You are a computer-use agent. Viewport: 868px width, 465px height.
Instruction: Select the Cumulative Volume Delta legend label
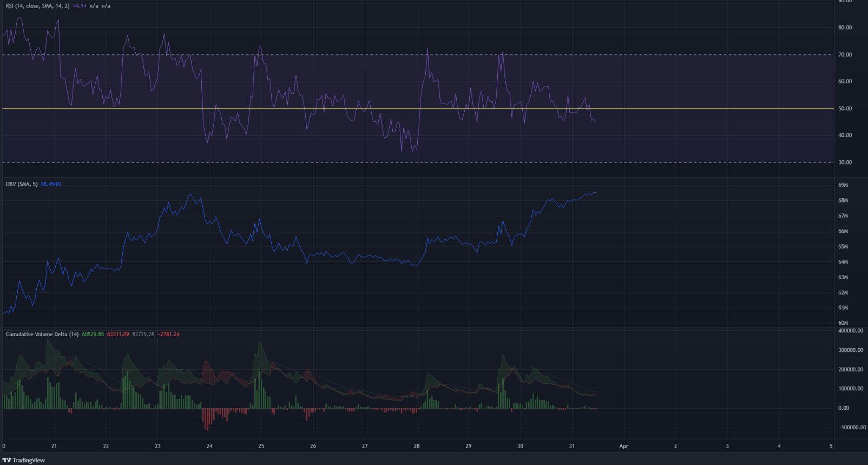tap(43, 334)
